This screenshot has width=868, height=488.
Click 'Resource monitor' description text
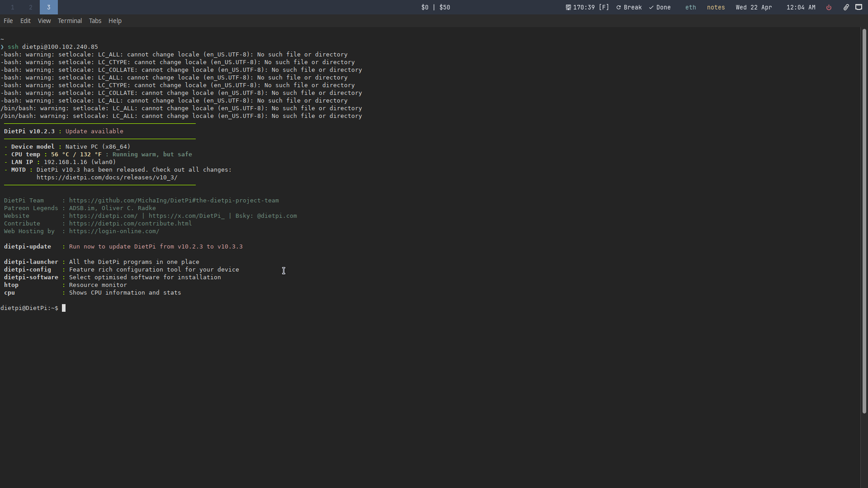click(x=98, y=285)
